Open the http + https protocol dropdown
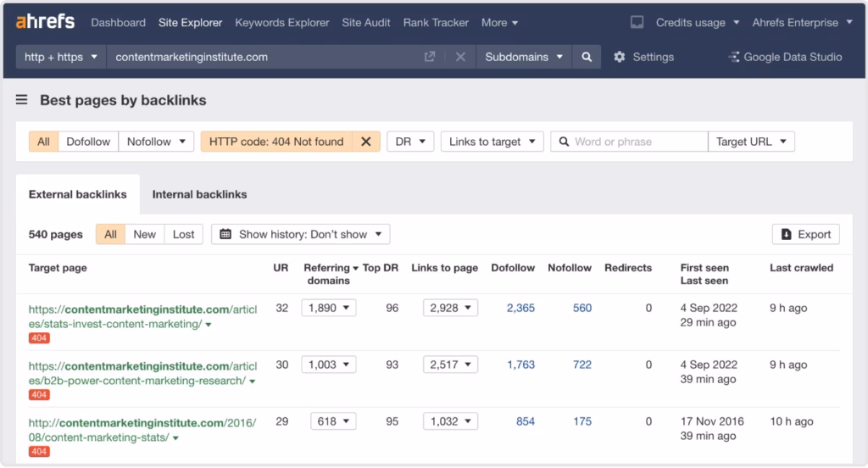The image size is (868, 468). pos(61,57)
